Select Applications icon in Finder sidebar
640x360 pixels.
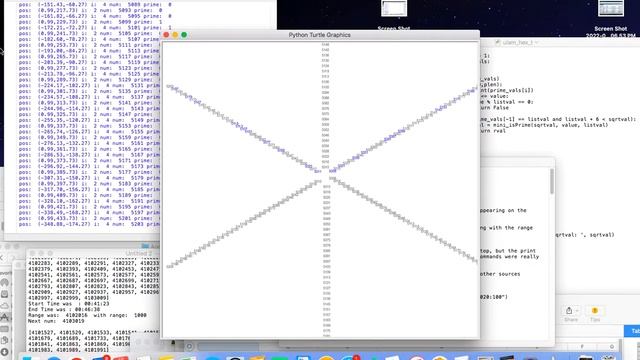pyautogui.click(x=4, y=317)
